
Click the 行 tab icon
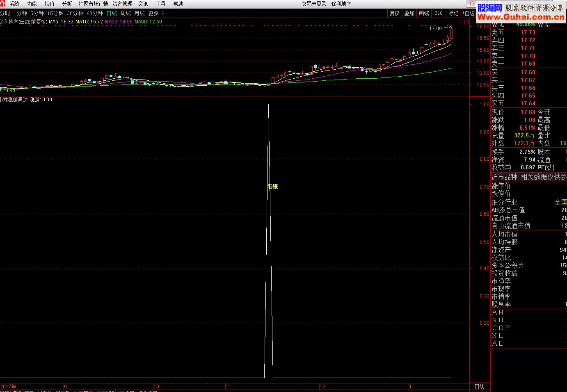click(472, 4)
